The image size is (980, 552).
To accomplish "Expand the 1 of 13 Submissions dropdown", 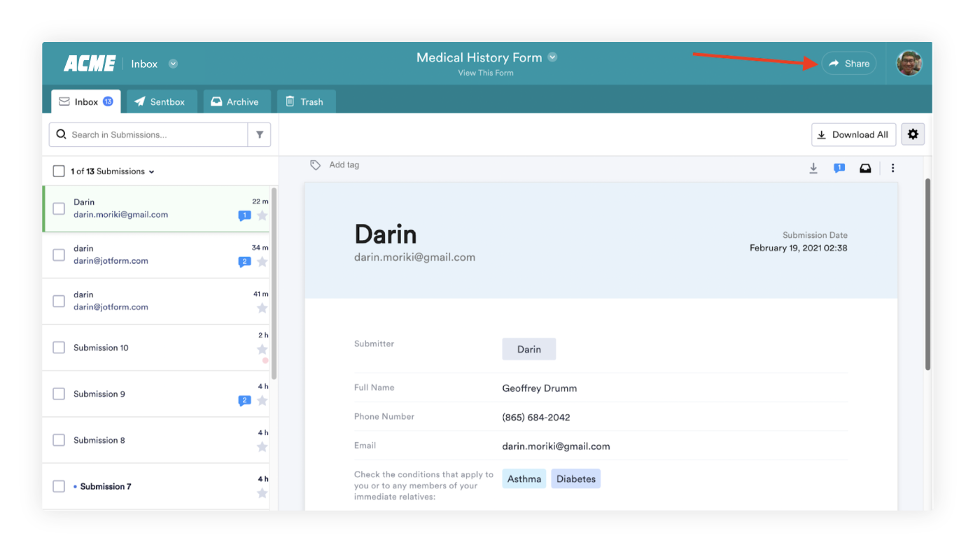I will 151,171.
